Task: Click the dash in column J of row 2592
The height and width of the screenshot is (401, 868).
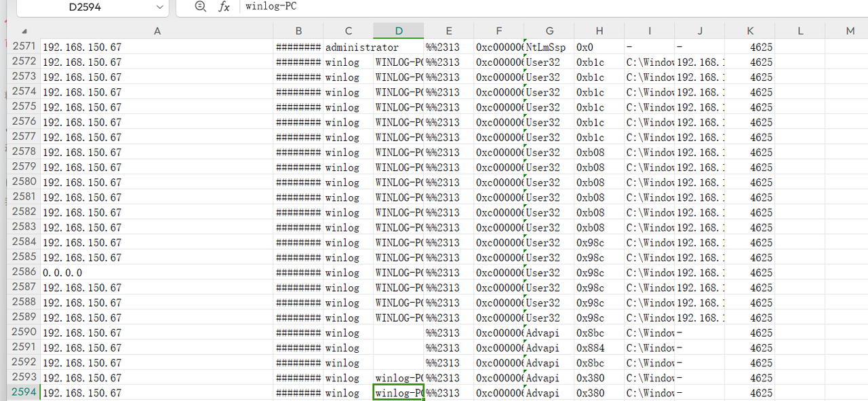Action: (x=700, y=363)
